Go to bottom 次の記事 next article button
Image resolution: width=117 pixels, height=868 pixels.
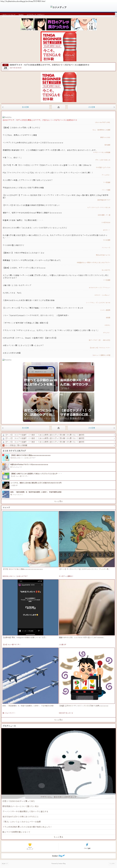coord(91,428)
